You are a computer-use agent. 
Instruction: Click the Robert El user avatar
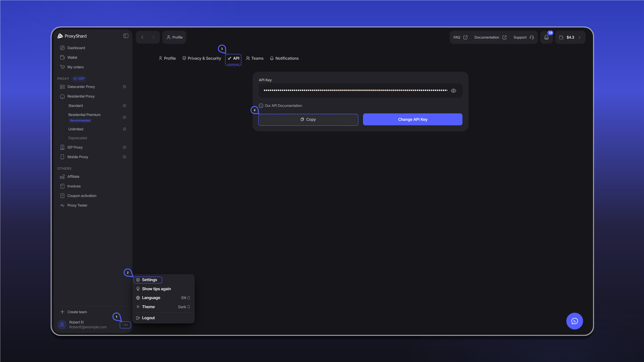pyautogui.click(x=62, y=324)
